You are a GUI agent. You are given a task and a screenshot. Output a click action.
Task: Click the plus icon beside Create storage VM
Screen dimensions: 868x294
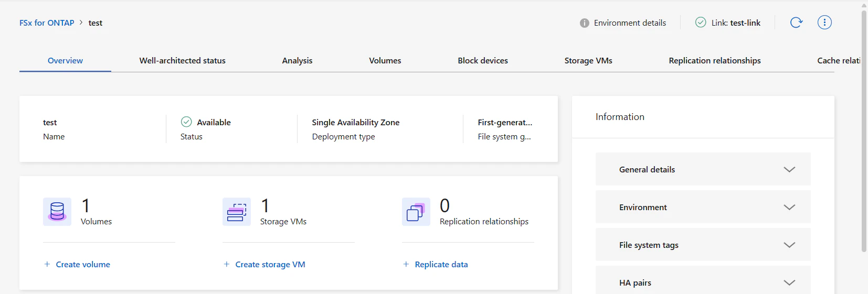tap(227, 264)
